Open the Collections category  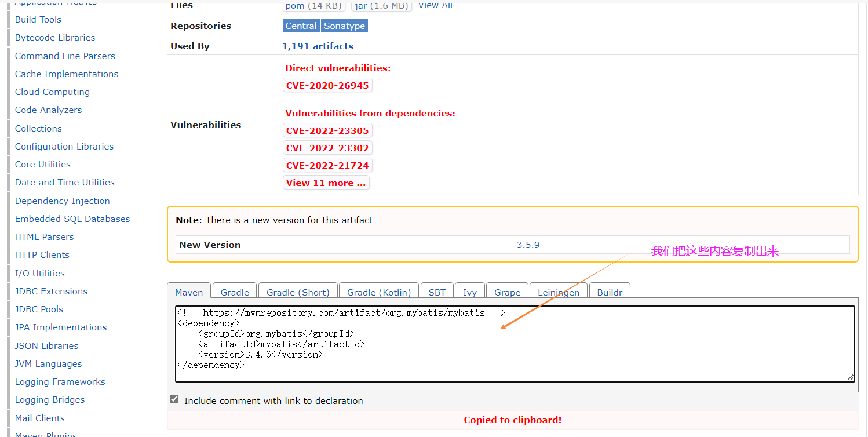[x=38, y=128]
